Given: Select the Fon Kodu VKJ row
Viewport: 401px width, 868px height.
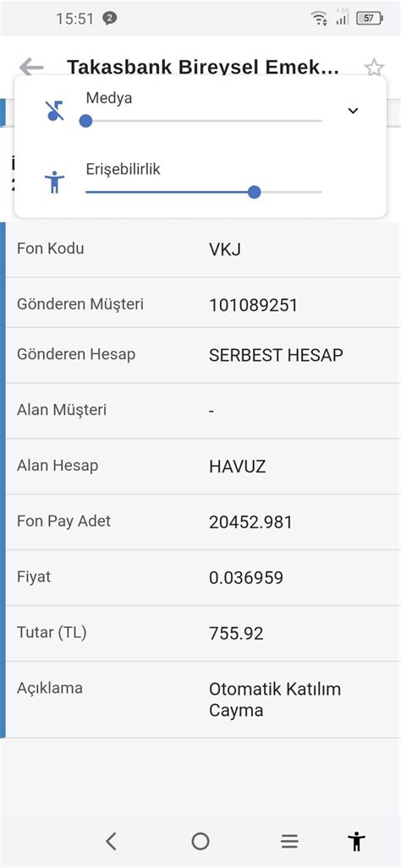Looking at the screenshot, I should tap(203, 249).
